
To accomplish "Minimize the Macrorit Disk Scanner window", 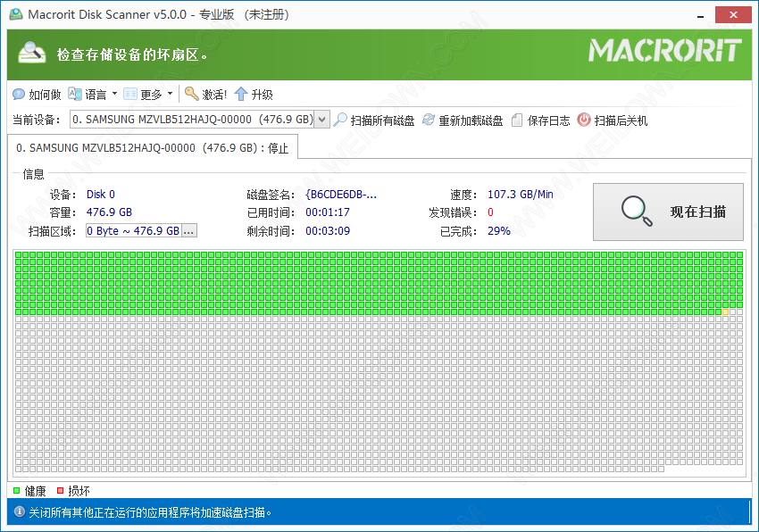I will (700, 15).
